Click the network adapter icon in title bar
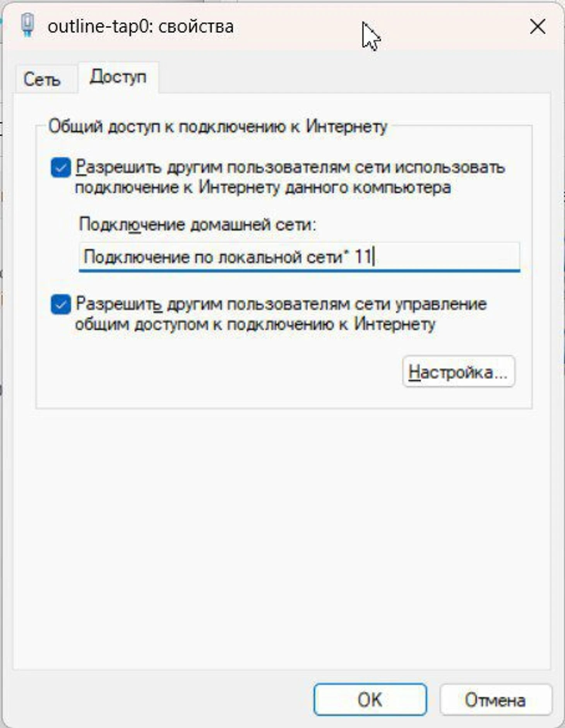This screenshot has height=728, width=565. [27, 26]
